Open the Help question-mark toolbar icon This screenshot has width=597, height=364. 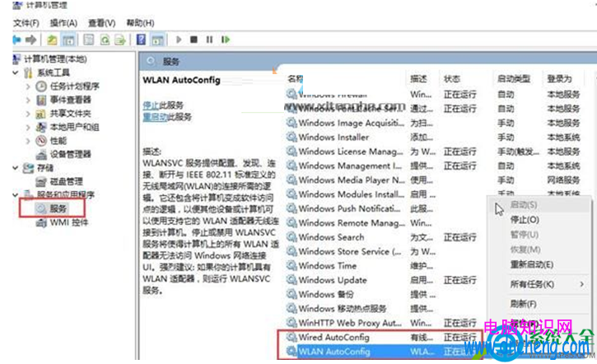point(141,40)
